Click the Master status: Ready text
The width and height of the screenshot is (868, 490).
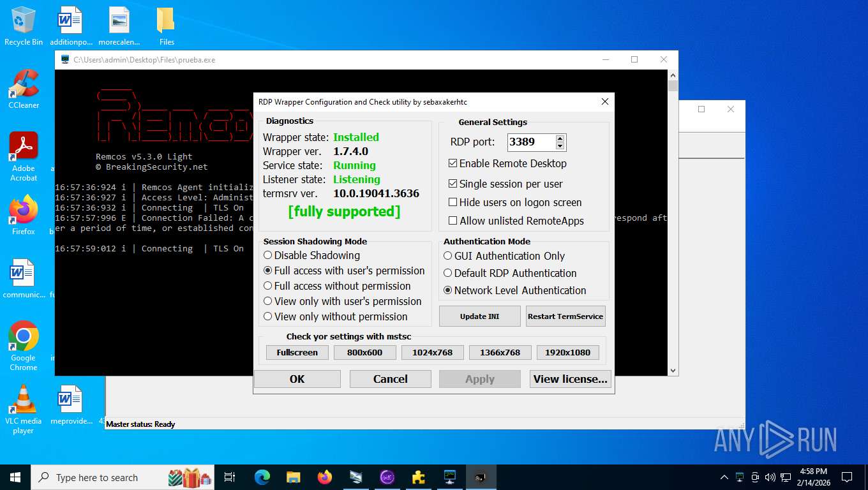click(x=140, y=424)
